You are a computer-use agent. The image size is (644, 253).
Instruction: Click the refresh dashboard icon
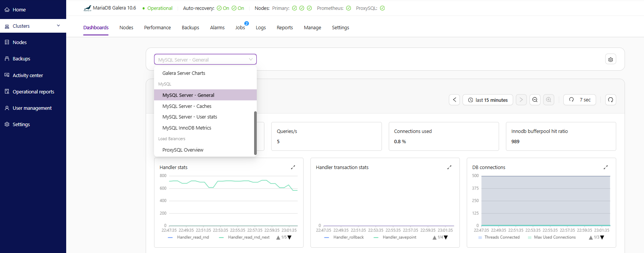611,100
